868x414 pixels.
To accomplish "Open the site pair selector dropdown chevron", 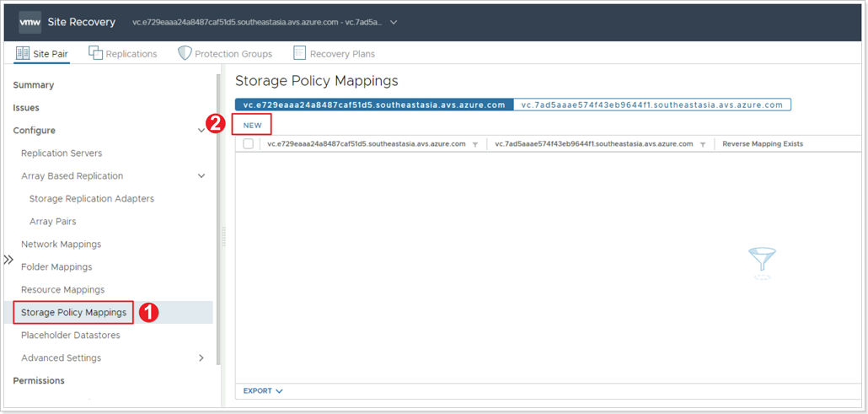I will [x=394, y=22].
